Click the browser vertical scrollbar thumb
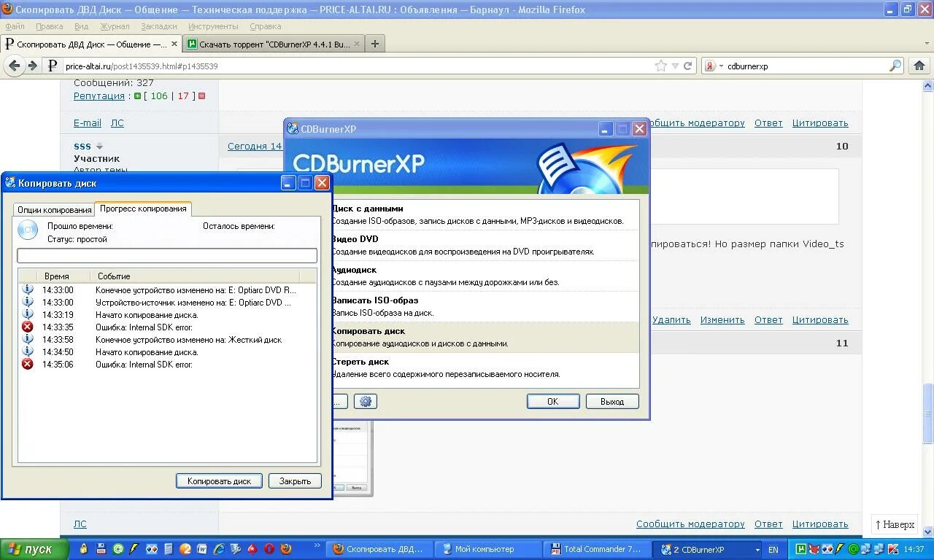 [928, 412]
